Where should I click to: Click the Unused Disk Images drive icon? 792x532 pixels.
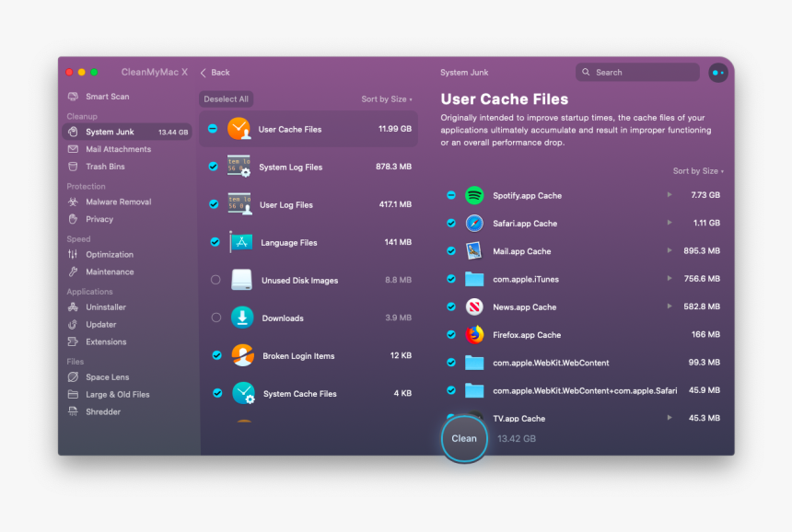point(241,280)
